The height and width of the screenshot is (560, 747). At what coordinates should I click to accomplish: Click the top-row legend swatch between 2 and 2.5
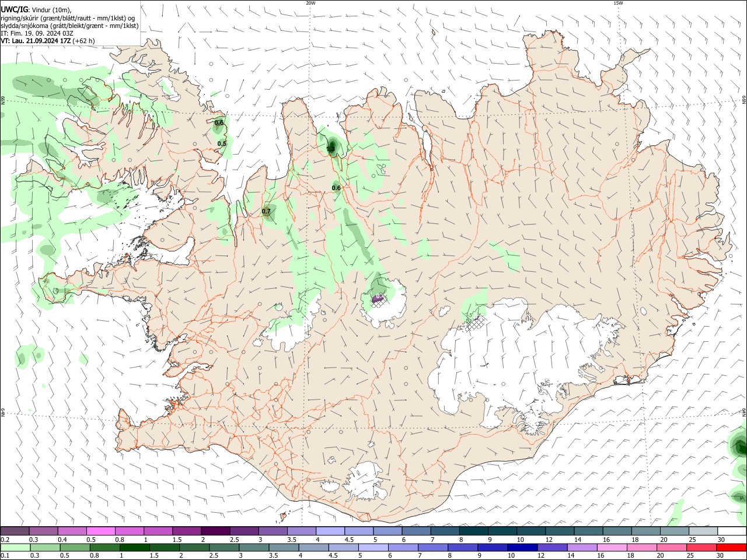click(215, 531)
